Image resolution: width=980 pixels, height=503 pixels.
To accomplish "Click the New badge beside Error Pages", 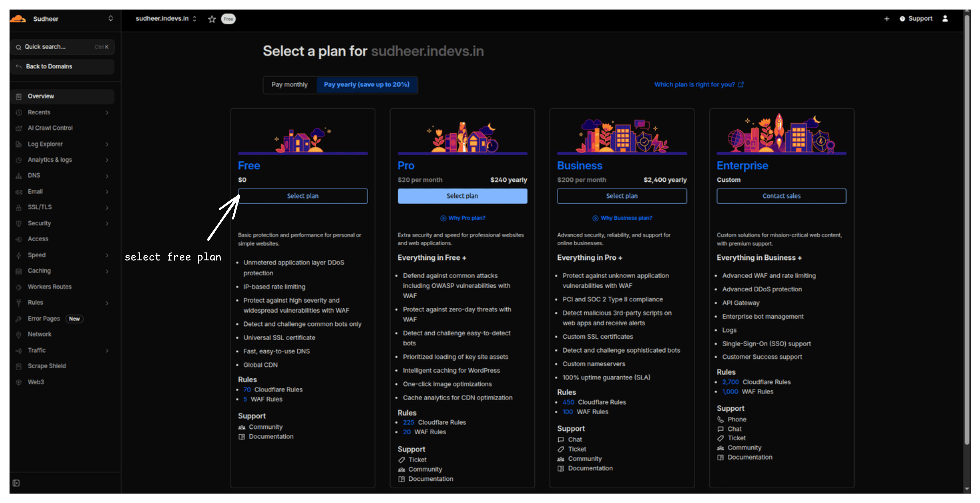I will 74,319.
